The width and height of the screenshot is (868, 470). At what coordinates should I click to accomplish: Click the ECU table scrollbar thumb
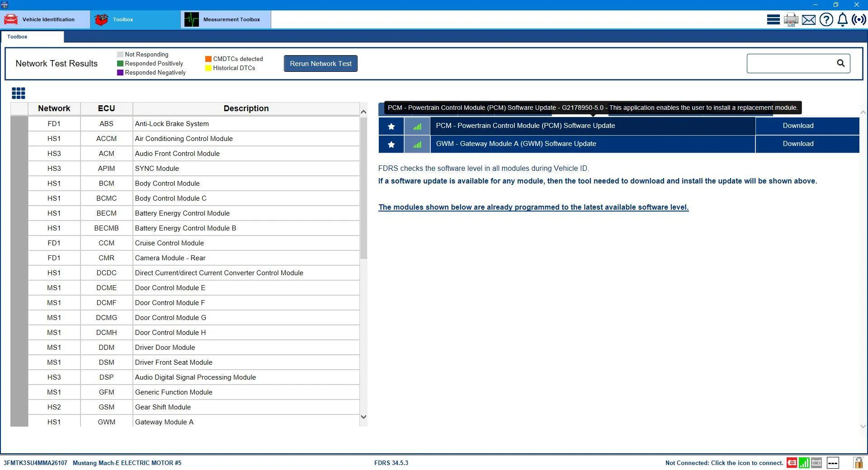click(x=363, y=188)
